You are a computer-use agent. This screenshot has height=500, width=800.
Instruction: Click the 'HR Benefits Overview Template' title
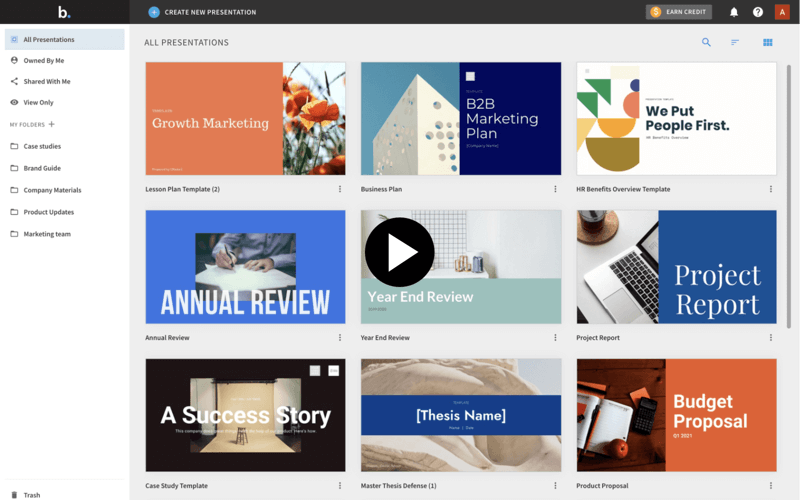tap(623, 189)
